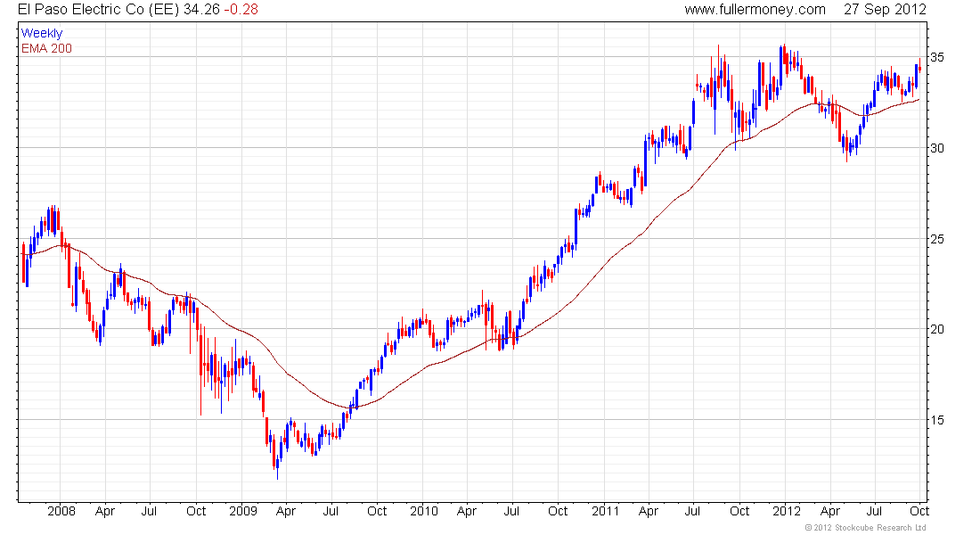Click the 'Oct' label just before 2009
Image resolution: width=980 pixels, height=535 pixels.
pos(196,511)
